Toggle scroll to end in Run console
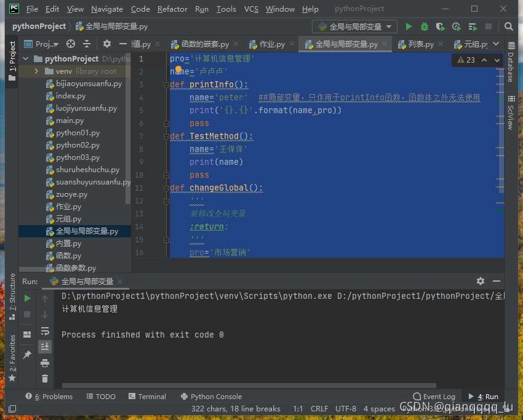The height and width of the screenshot is (420, 523). [45, 347]
